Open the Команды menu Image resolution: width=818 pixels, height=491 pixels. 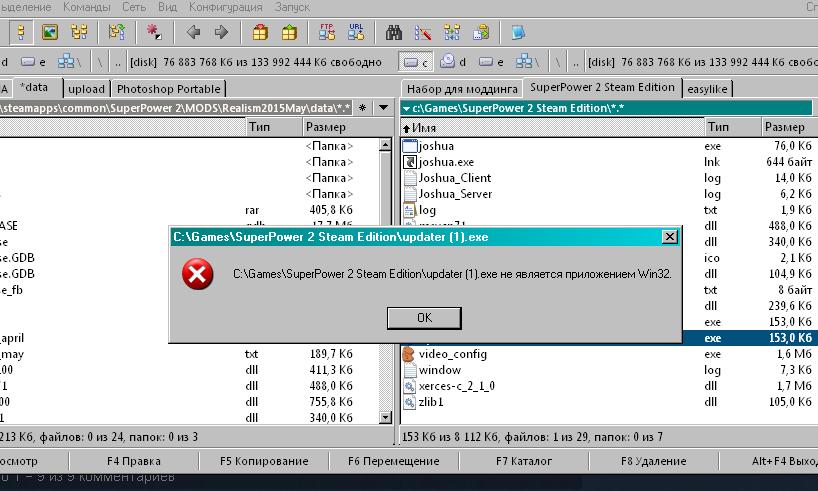pos(87,7)
